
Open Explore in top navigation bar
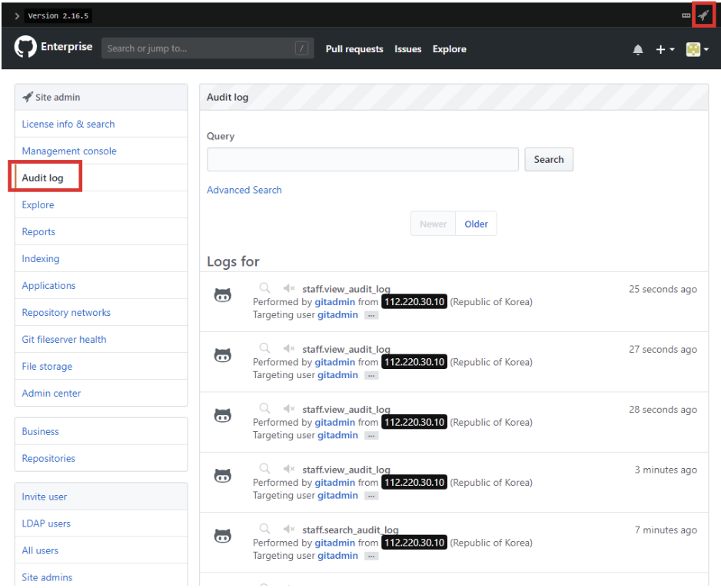[449, 49]
